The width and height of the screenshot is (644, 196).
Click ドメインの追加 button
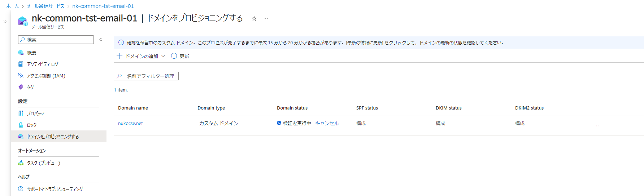(137, 56)
